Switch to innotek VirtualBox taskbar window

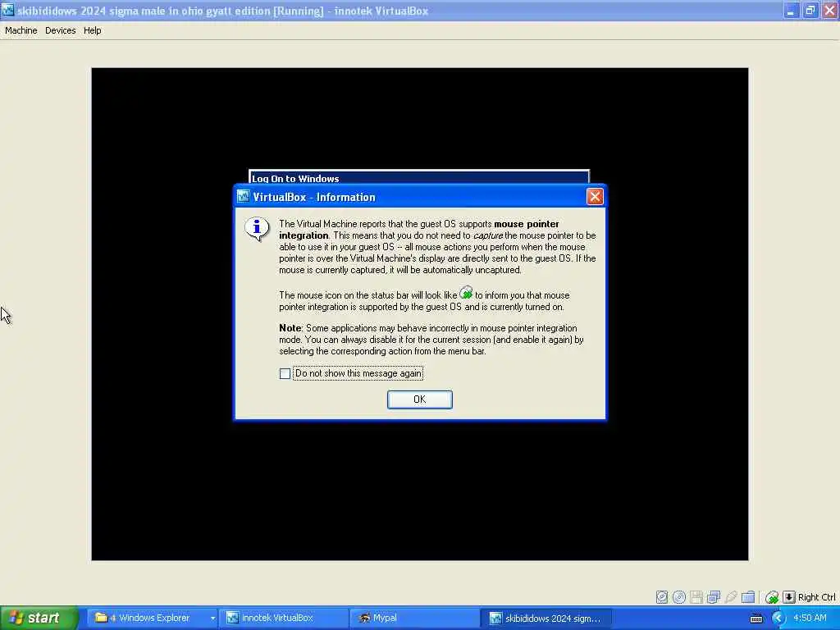click(x=283, y=618)
